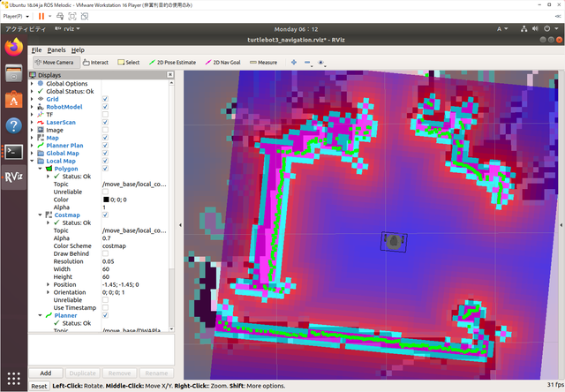Expand the Global Status item

coord(32,92)
